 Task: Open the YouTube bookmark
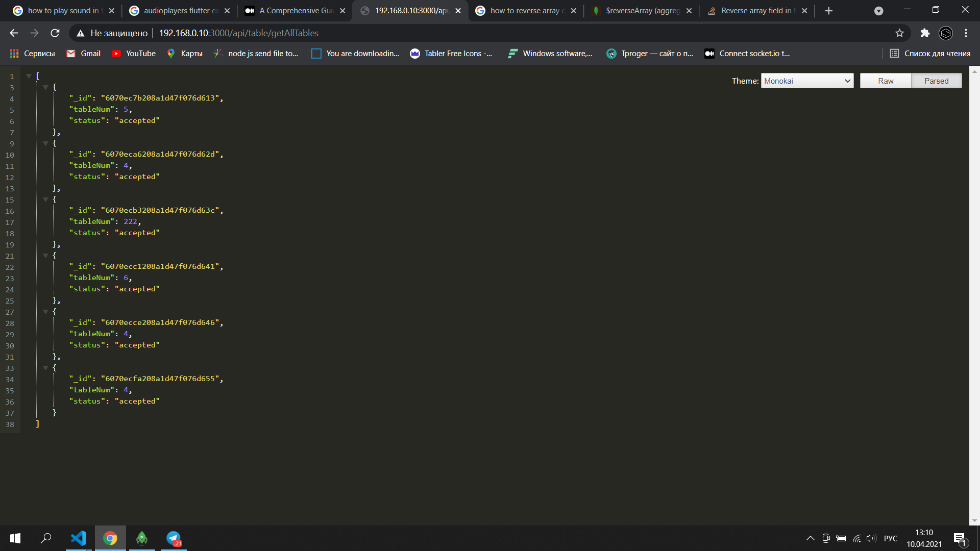(x=134, y=54)
